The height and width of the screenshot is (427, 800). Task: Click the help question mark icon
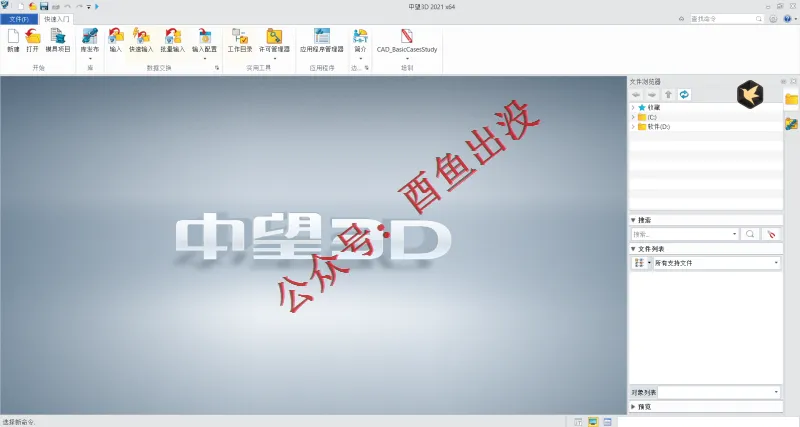pos(787,19)
